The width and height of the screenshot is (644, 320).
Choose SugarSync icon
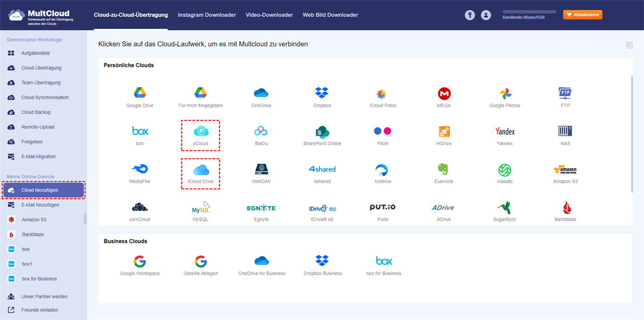504,208
